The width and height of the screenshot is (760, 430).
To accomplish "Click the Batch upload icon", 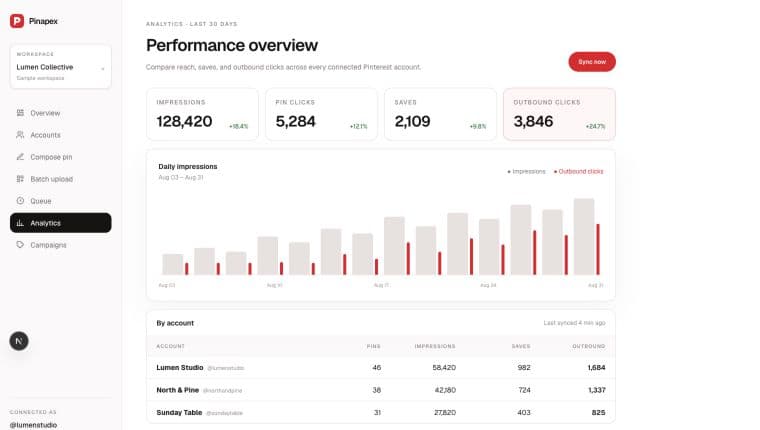I will tap(20, 179).
